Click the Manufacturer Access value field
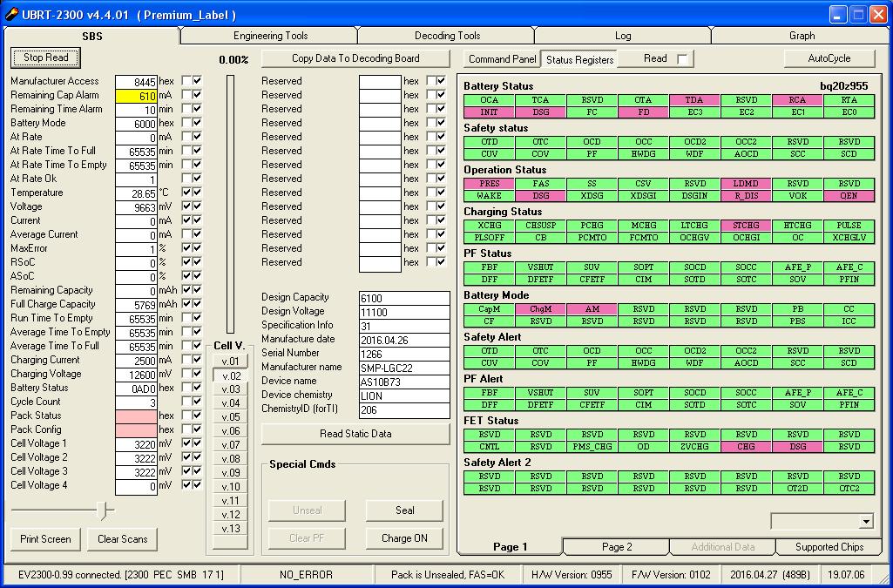The width and height of the screenshot is (893, 588). (136, 82)
